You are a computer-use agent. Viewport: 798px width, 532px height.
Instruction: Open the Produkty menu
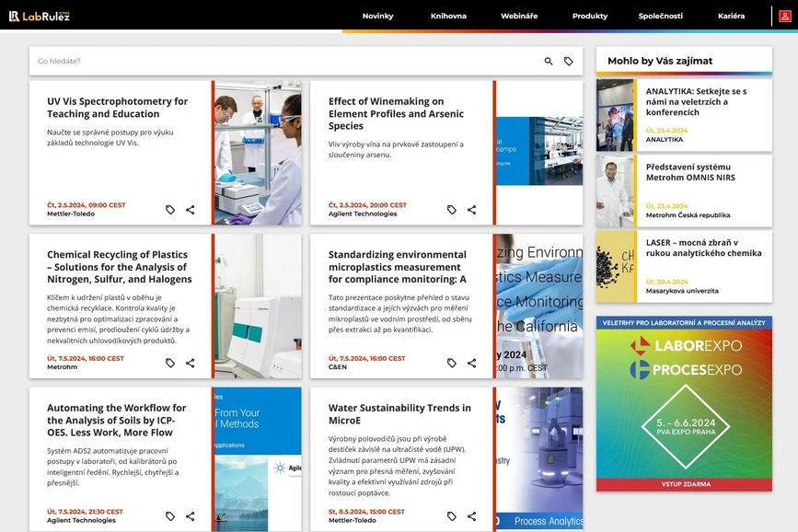click(590, 16)
